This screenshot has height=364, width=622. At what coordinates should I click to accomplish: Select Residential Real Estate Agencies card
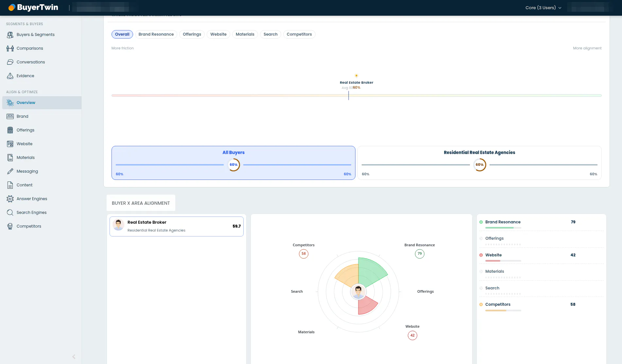pos(479,163)
